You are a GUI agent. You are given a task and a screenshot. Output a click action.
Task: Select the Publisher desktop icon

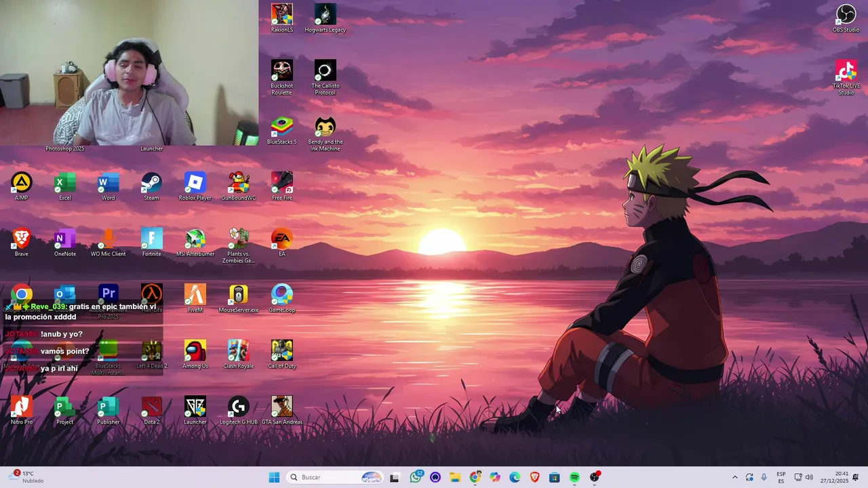pos(108,411)
